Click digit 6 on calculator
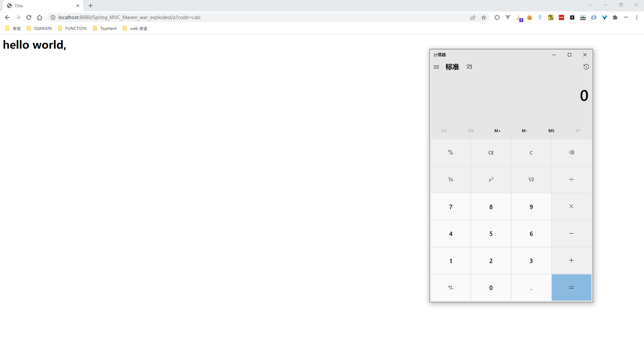The height and width of the screenshot is (349, 644). [x=531, y=234]
